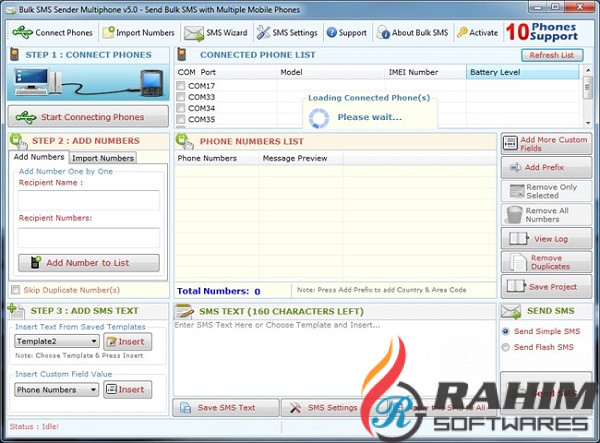Focus the Recipient Numbers input field

tap(88, 238)
